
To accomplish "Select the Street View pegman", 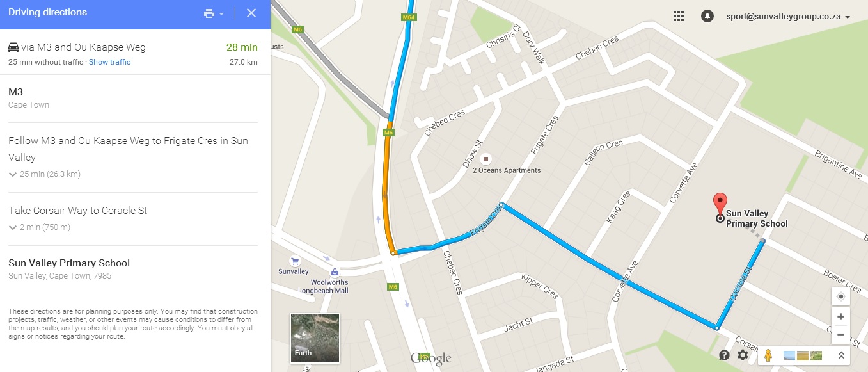I will point(768,355).
